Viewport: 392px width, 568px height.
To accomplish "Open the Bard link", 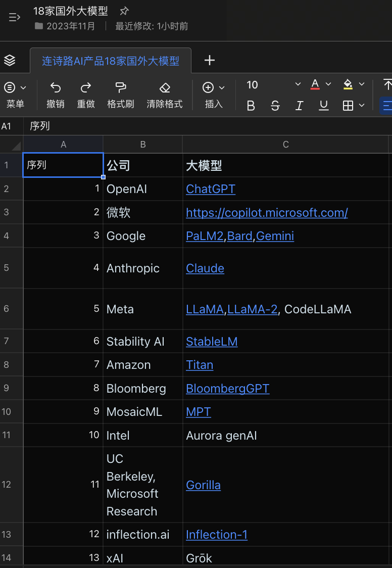I will tap(239, 236).
